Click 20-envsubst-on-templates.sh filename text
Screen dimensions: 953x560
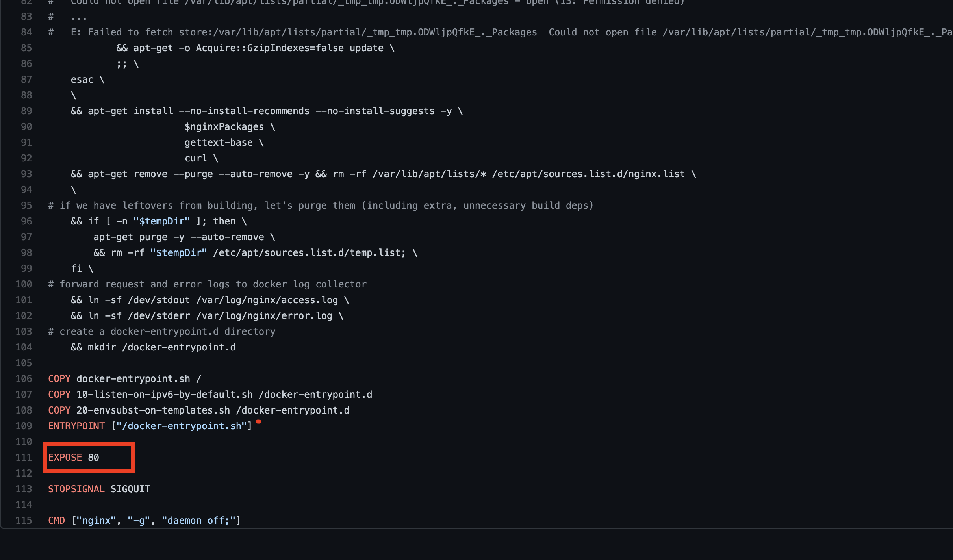pyautogui.click(x=153, y=410)
